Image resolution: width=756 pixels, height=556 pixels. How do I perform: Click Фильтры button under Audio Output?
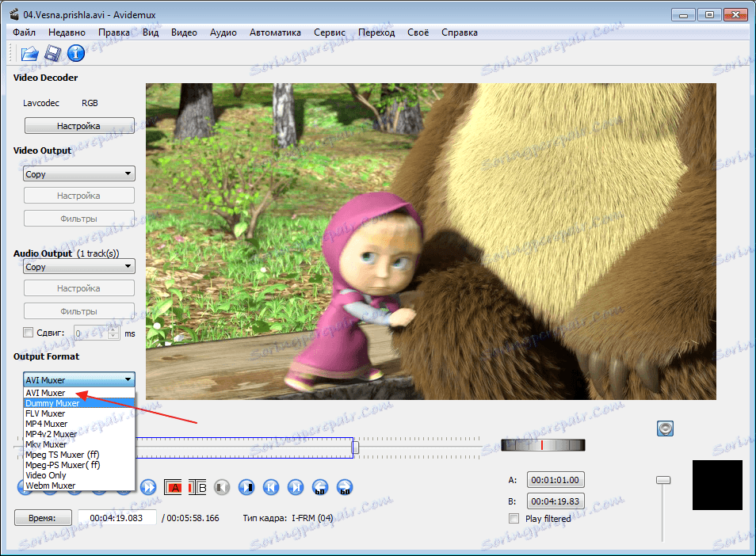pyautogui.click(x=79, y=311)
